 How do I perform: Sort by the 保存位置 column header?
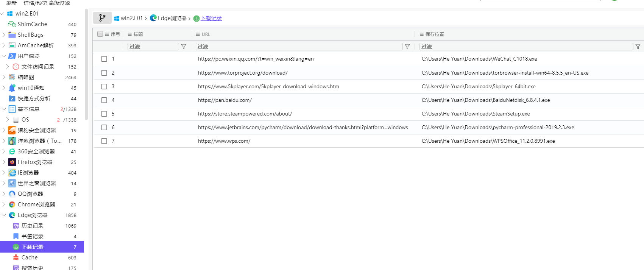[432, 34]
